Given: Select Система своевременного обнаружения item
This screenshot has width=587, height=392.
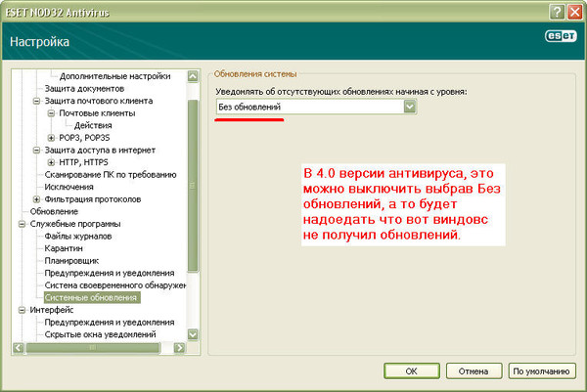Looking at the screenshot, I should [x=114, y=285].
